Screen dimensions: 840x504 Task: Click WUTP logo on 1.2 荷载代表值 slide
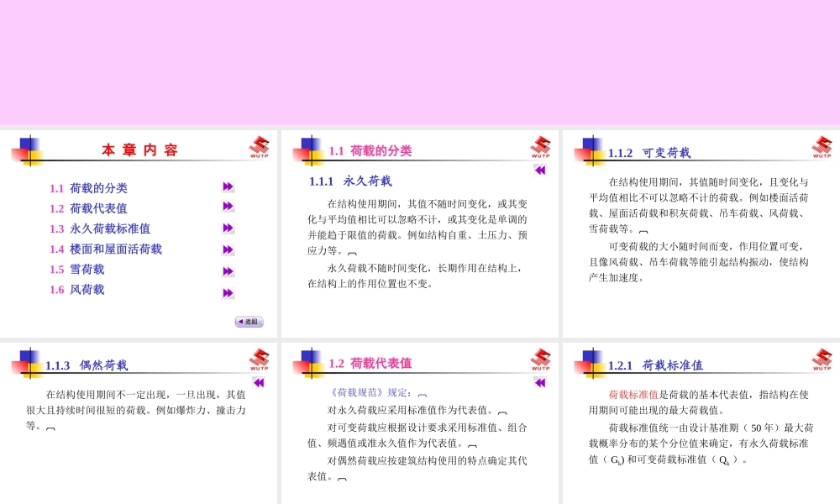540,359
